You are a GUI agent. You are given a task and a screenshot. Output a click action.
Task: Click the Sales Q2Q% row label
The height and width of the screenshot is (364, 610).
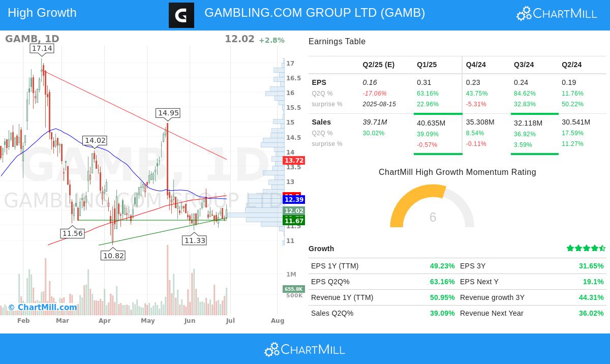332,313
